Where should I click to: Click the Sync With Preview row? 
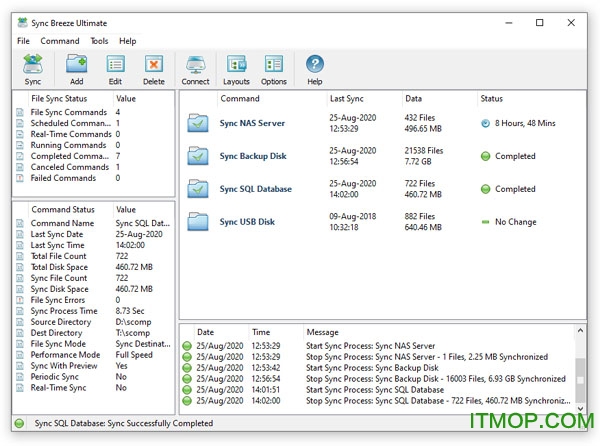click(x=94, y=366)
